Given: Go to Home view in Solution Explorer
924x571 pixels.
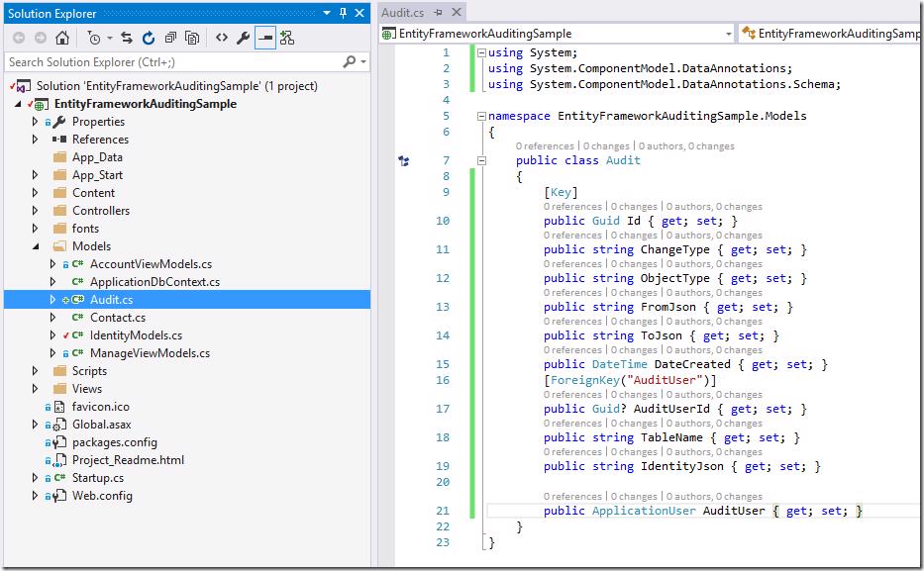Looking at the screenshot, I should pos(61,38).
